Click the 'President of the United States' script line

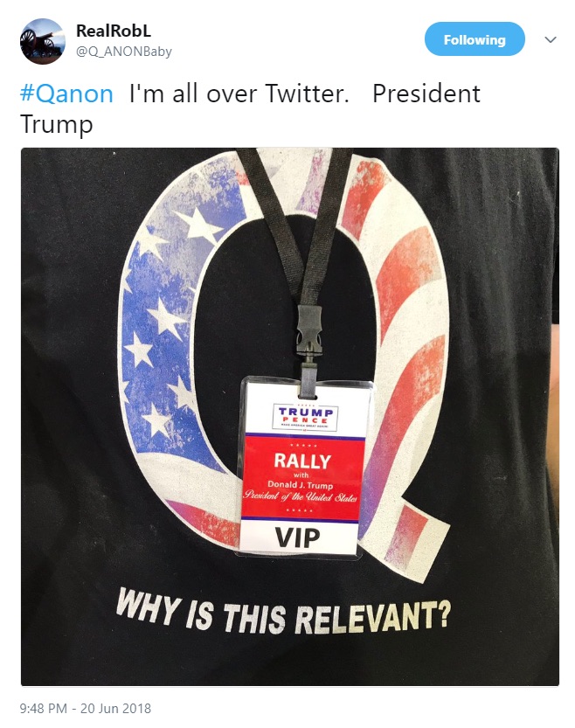[x=301, y=496]
